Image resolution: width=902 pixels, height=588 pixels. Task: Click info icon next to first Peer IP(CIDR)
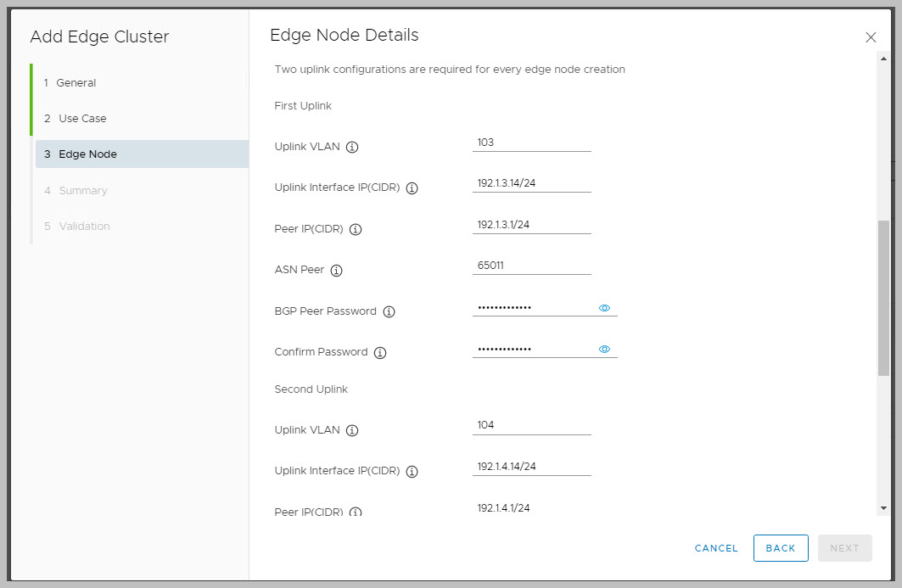tap(356, 230)
